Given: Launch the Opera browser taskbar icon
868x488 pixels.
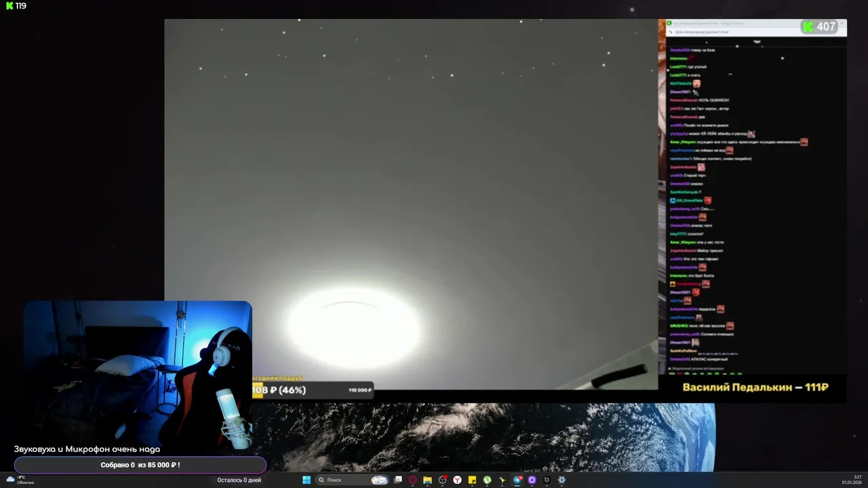Looking at the screenshot, I should (x=412, y=480).
